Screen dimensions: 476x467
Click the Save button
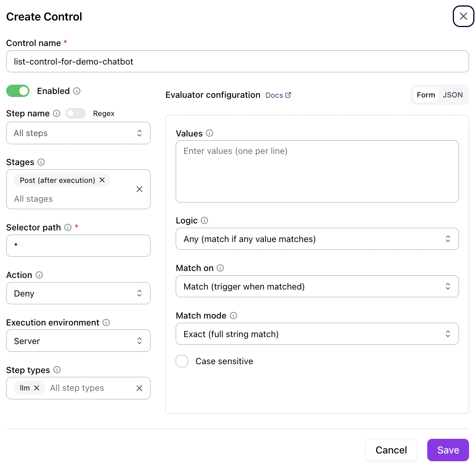click(x=448, y=450)
